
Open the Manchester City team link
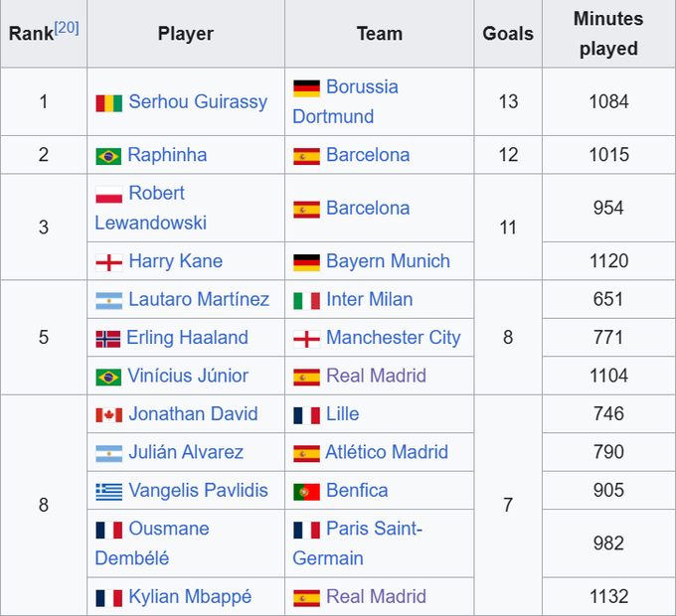tap(393, 338)
